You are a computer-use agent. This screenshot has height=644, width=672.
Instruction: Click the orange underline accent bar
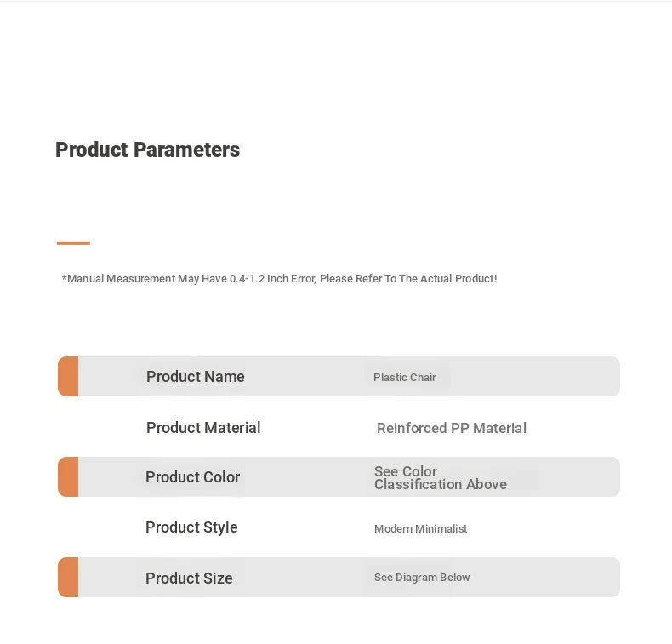click(73, 243)
